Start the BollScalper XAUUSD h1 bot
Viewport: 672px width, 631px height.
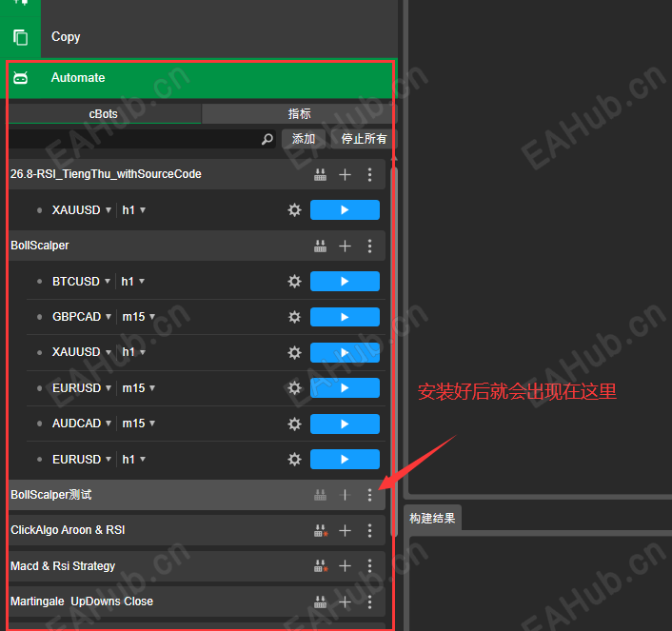click(345, 353)
